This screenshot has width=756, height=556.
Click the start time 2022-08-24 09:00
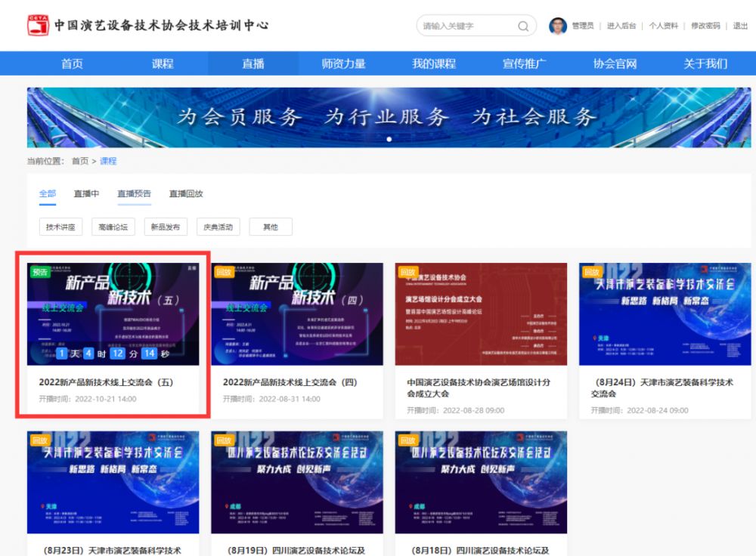[640, 410]
